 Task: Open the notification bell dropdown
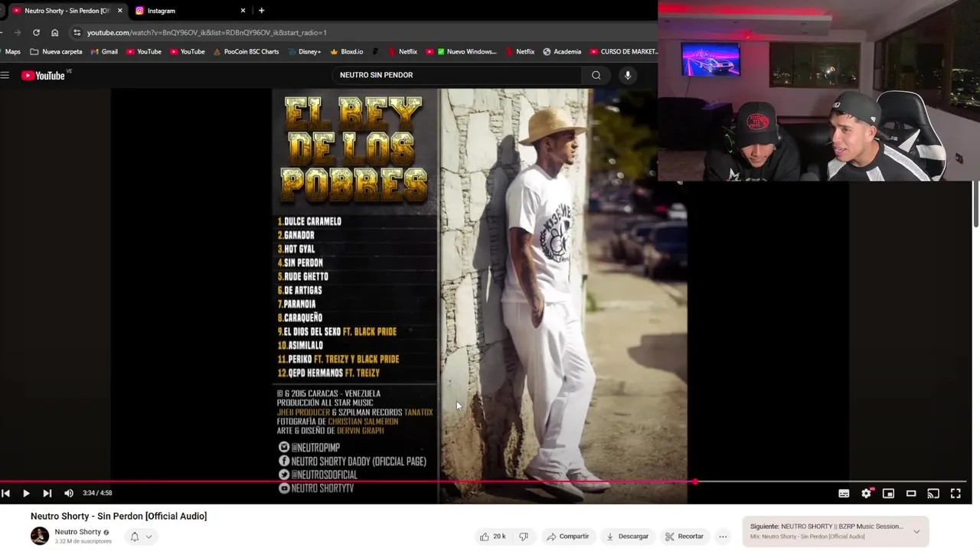click(141, 536)
